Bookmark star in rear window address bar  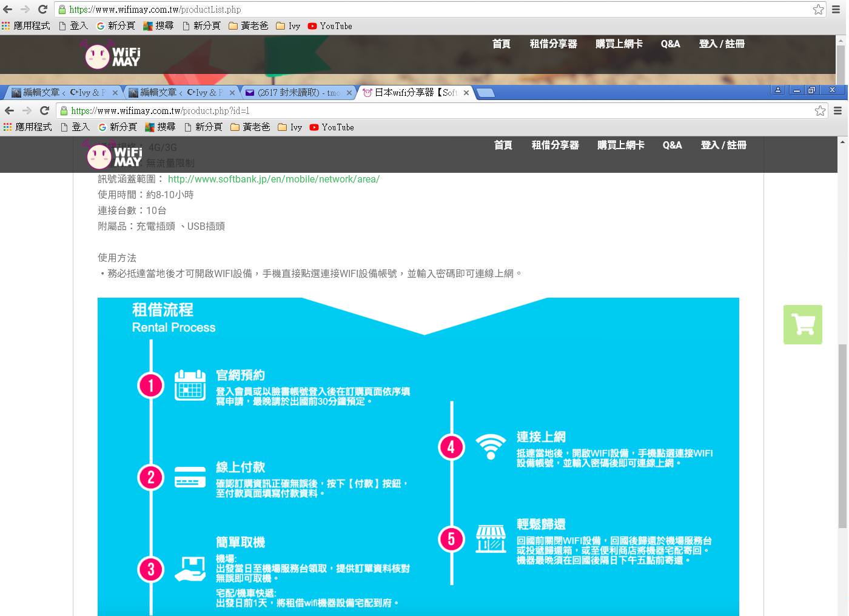coord(819,9)
